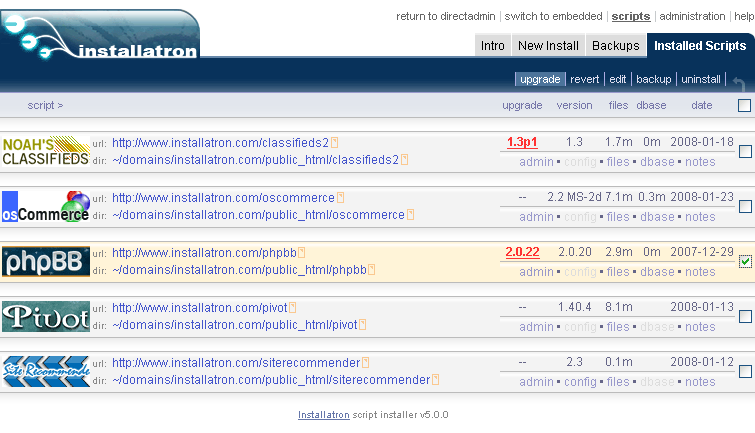Image resolution: width=755 pixels, height=433 pixels.
Task: Click the Installatron footer link
Action: click(324, 415)
